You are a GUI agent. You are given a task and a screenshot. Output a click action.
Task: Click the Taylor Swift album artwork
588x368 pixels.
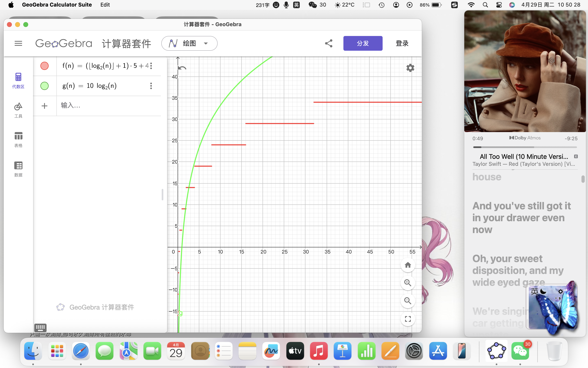click(525, 71)
